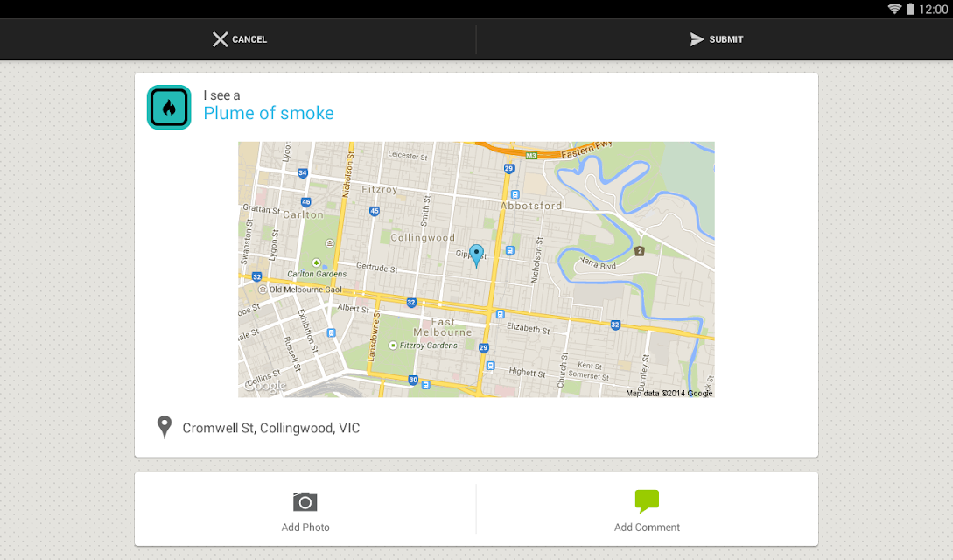Tap the Cancel X icon

pos(220,39)
